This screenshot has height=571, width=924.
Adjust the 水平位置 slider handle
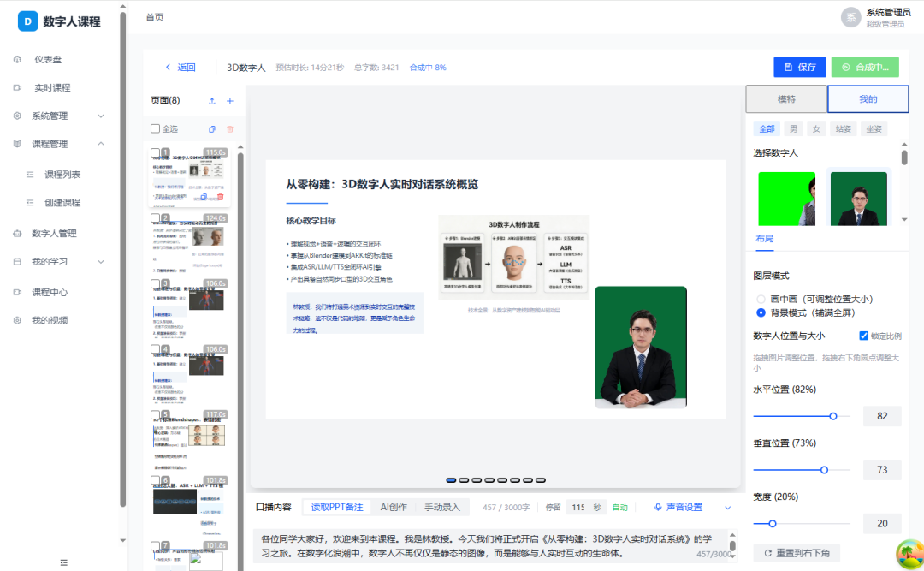click(833, 416)
